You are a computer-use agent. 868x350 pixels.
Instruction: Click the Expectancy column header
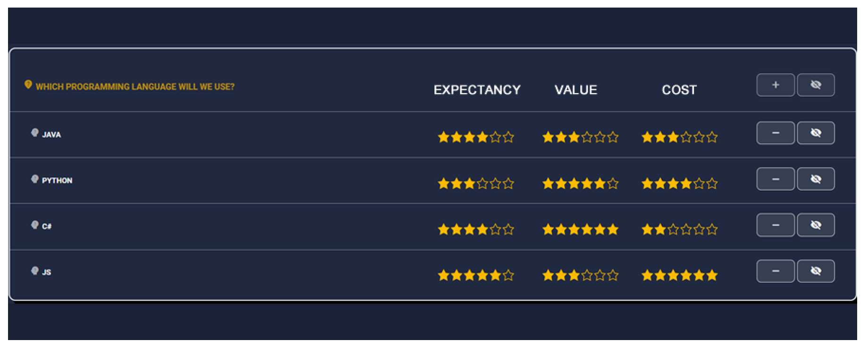pyautogui.click(x=477, y=90)
